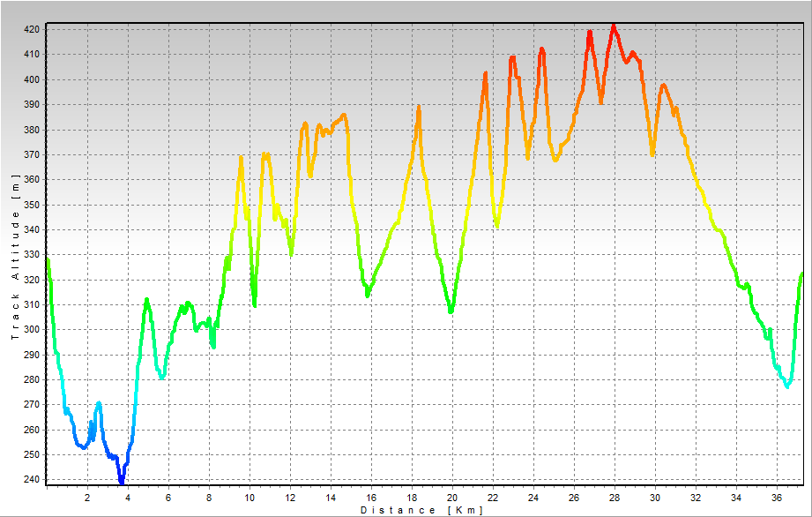This screenshot has height=517, width=812.
Task: Select the orange peak near 21.6 km
Action: pyautogui.click(x=485, y=74)
